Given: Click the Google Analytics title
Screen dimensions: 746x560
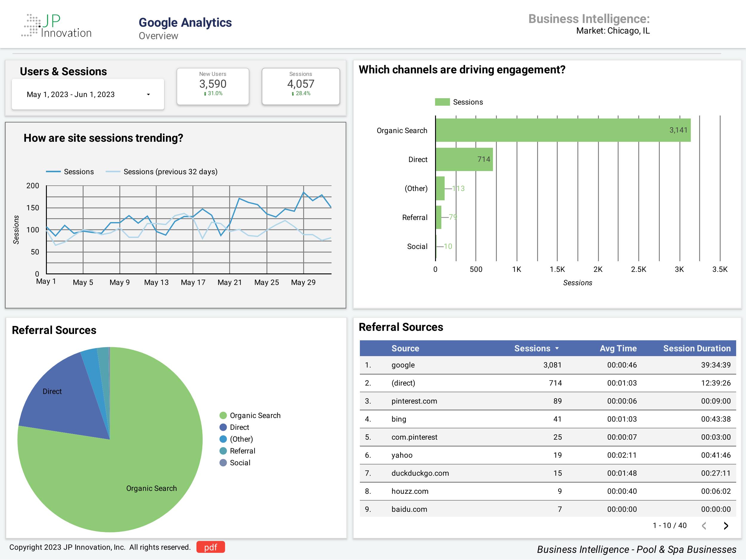Looking at the screenshot, I should click(185, 22).
